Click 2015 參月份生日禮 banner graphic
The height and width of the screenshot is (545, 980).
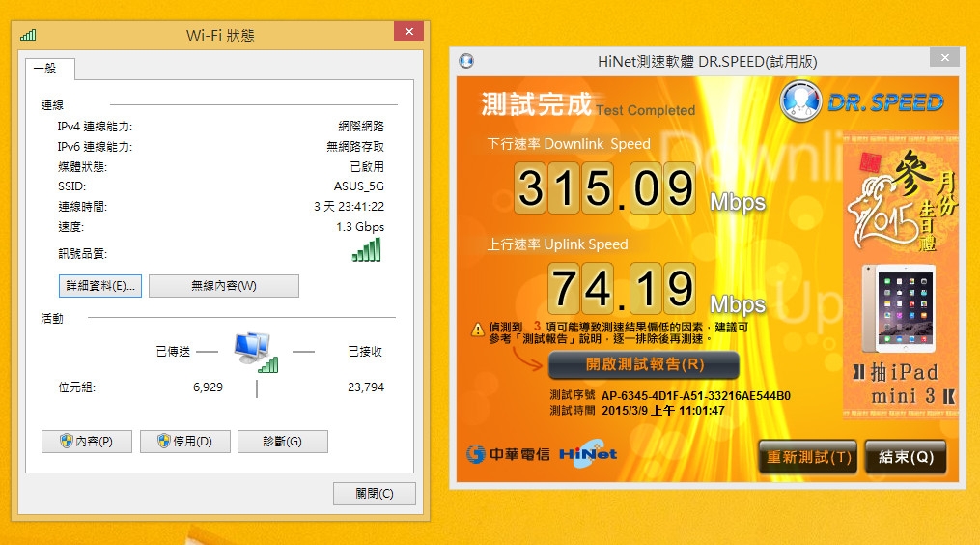(x=903, y=200)
